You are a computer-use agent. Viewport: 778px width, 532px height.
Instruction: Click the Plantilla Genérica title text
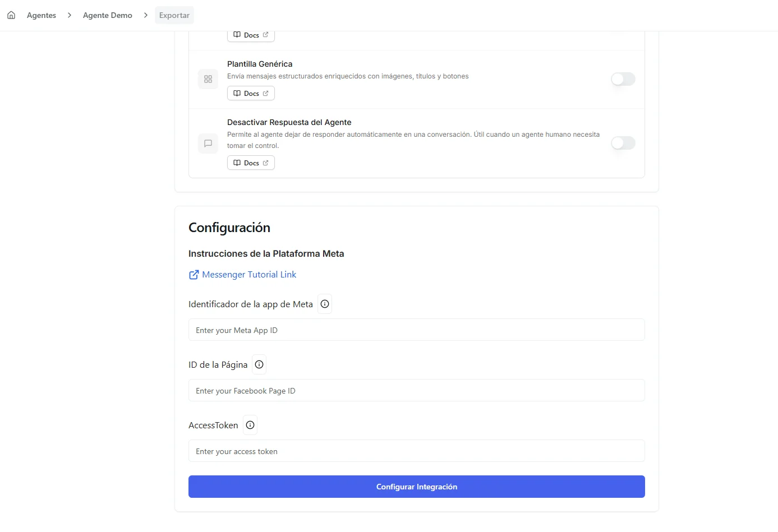coord(260,64)
